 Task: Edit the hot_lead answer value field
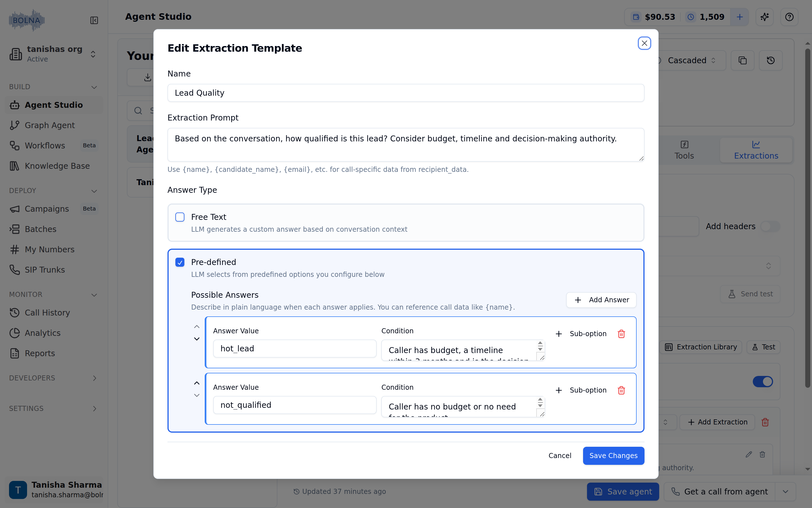295,349
